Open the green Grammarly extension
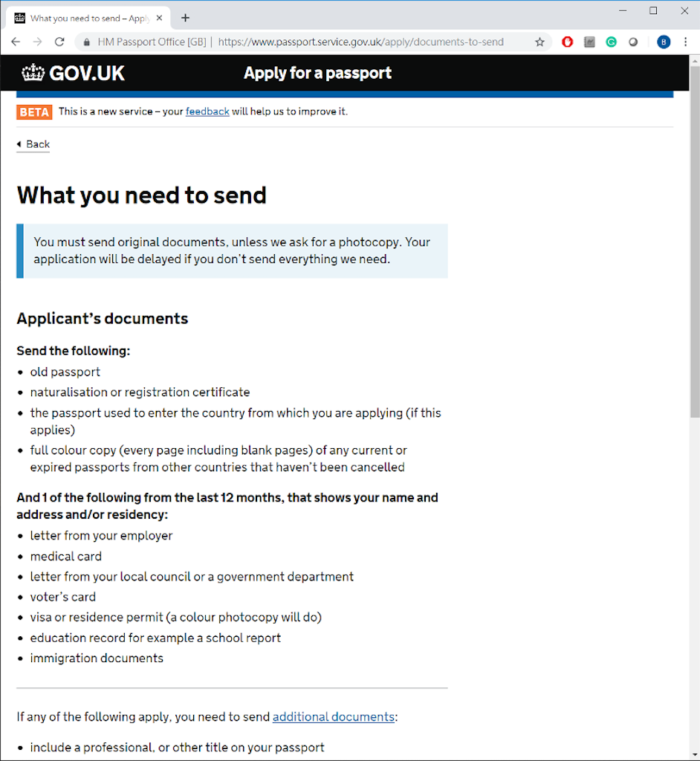This screenshot has width=700, height=761. click(611, 42)
